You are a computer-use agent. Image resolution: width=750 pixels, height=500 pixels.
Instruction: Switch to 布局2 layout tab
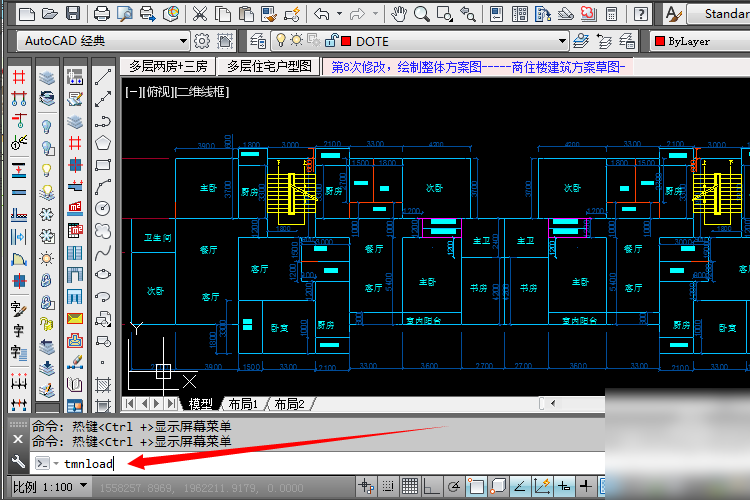(x=289, y=404)
